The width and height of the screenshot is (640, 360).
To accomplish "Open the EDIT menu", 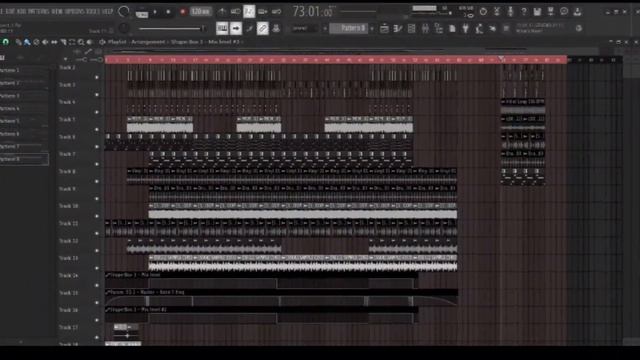I will 10,12.
